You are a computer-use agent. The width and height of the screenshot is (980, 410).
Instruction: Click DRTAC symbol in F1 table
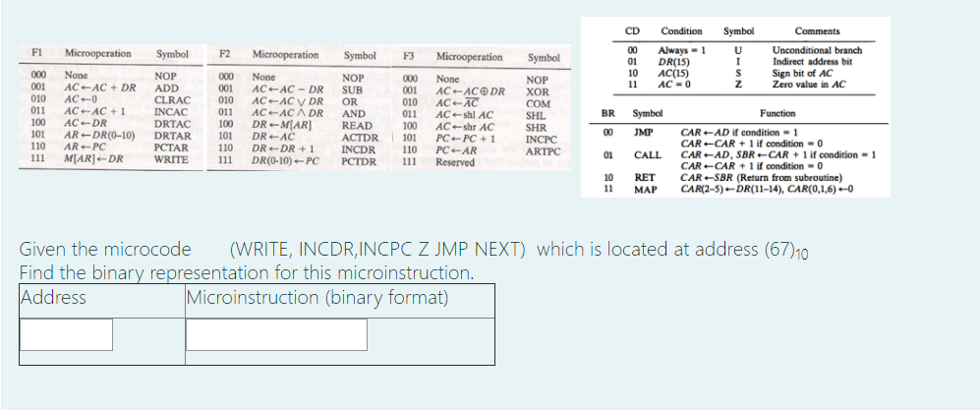[172, 124]
